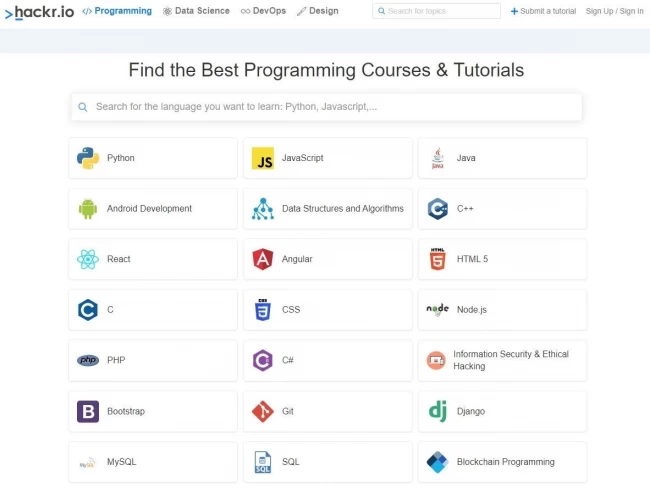Screen dimensions: 650x488
Task: Choose the C++ text label
Action: click(x=465, y=209)
